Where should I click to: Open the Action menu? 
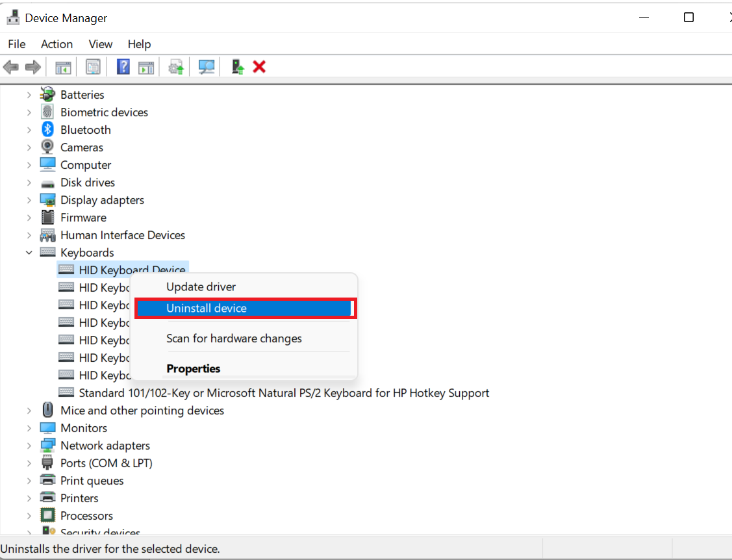click(x=57, y=44)
